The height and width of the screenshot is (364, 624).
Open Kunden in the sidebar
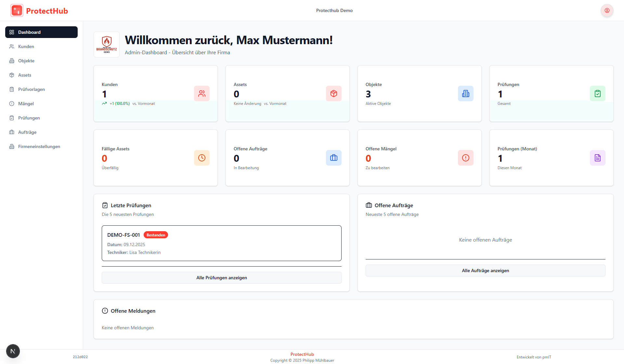coord(26,46)
